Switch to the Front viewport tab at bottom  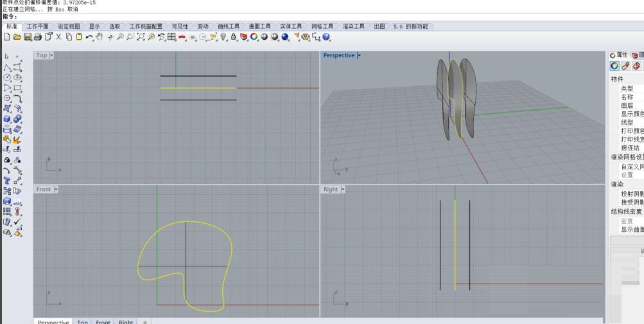point(103,321)
